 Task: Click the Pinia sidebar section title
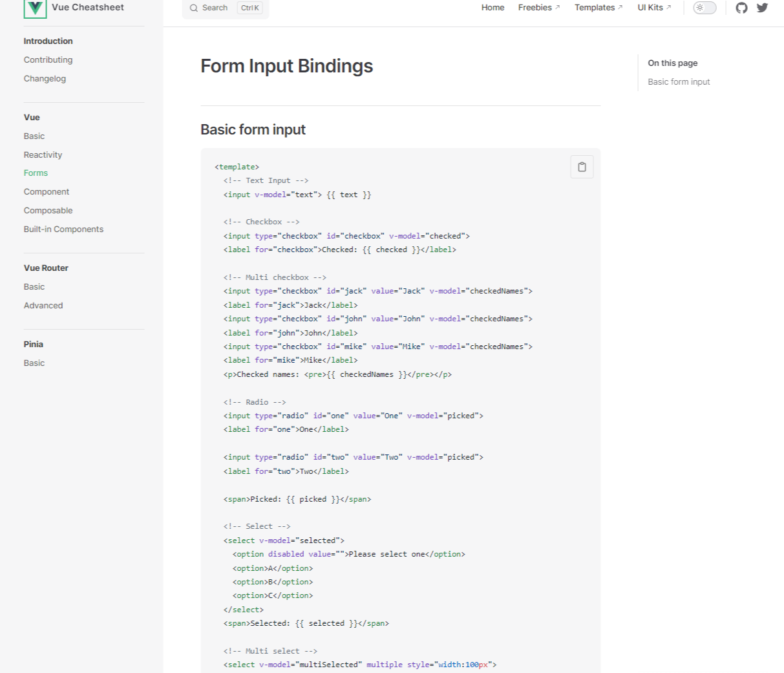click(x=34, y=344)
